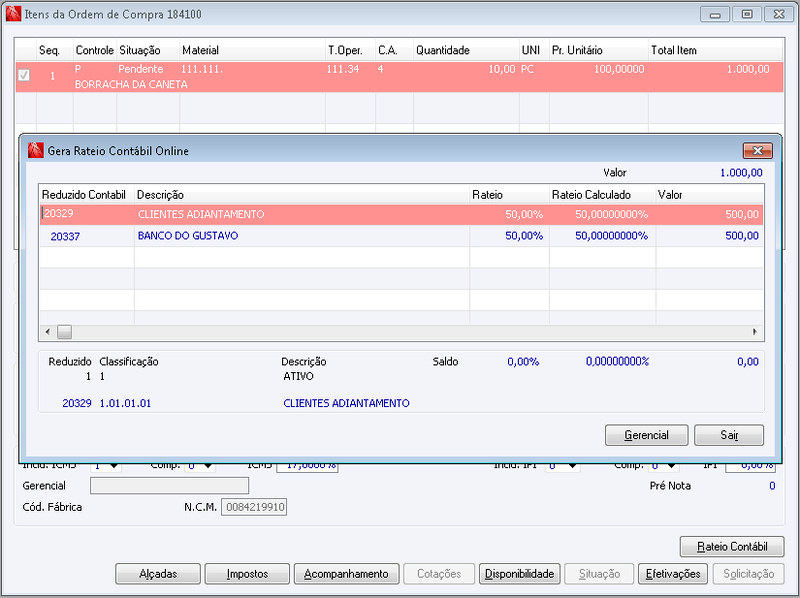Click the Reduzido Contabil column header

pos(84,195)
